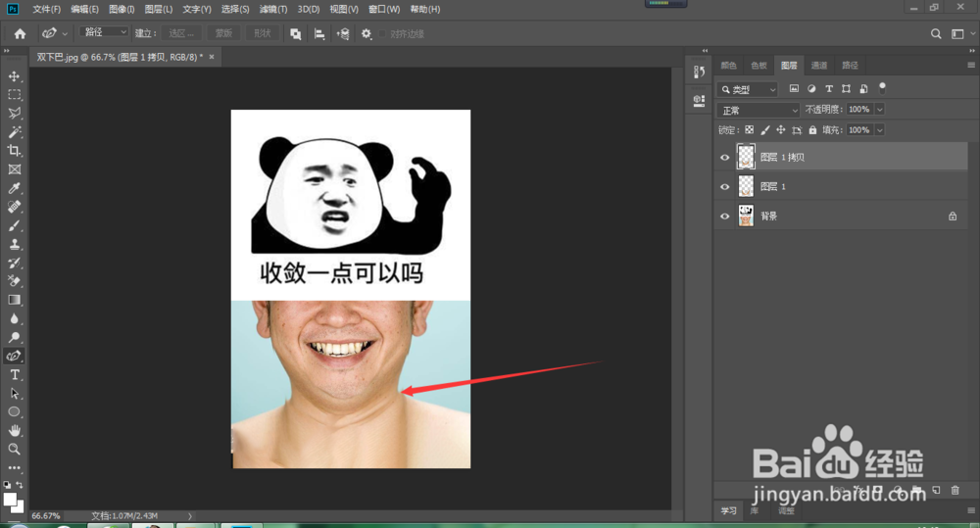
Task: Open the 路径 tool mode dropdown
Action: pos(104,32)
